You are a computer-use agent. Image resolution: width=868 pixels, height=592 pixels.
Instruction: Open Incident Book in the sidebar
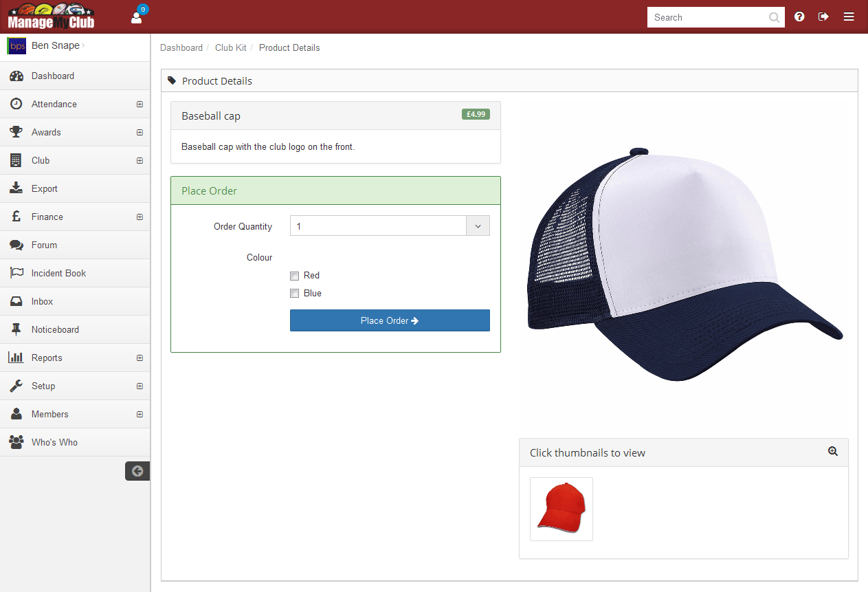pyautogui.click(x=75, y=273)
